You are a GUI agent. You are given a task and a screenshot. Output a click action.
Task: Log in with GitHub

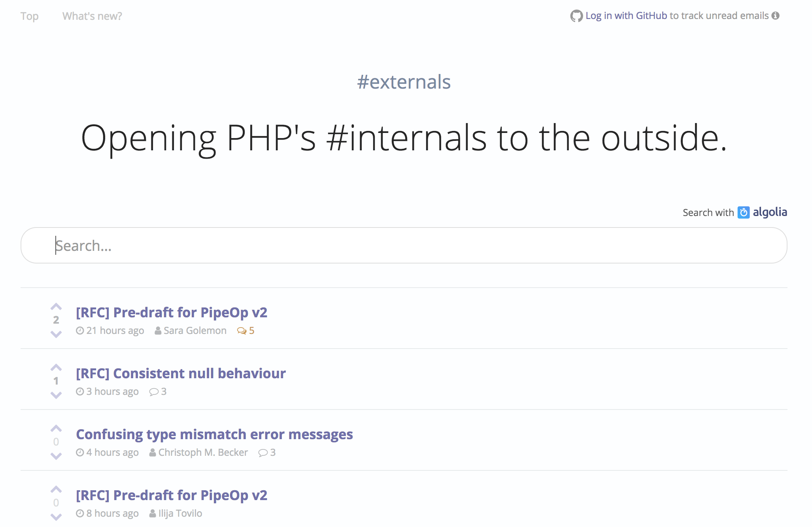pos(627,15)
